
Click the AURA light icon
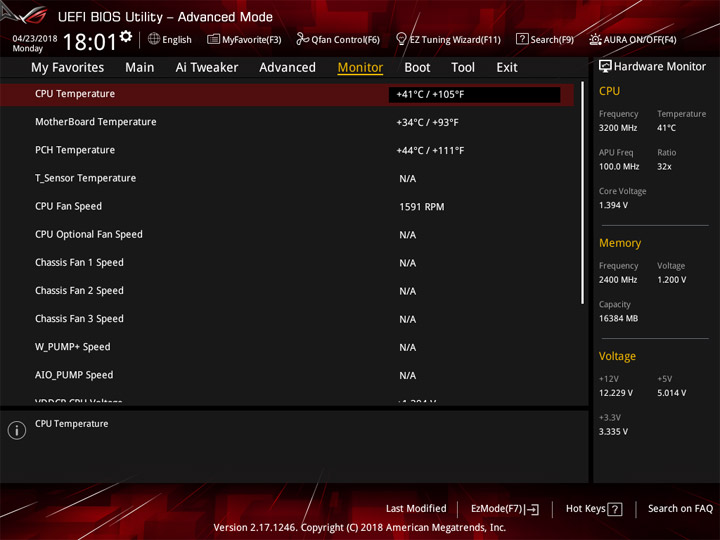[595, 39]
